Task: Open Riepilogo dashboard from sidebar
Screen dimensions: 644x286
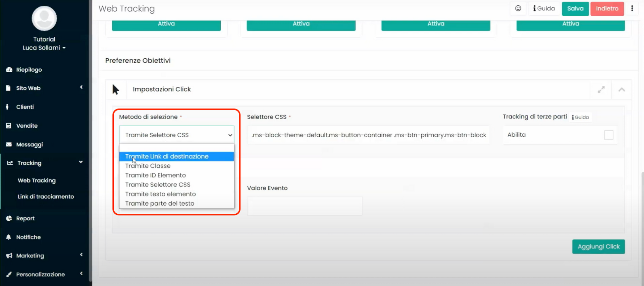Action: point(29,70)
